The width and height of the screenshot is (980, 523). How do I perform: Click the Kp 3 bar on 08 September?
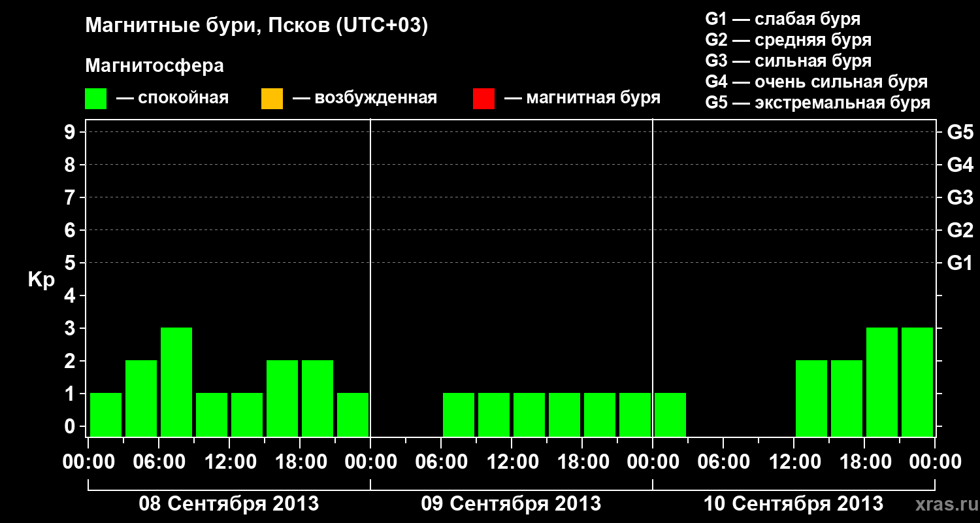click(x=176, y=382)
